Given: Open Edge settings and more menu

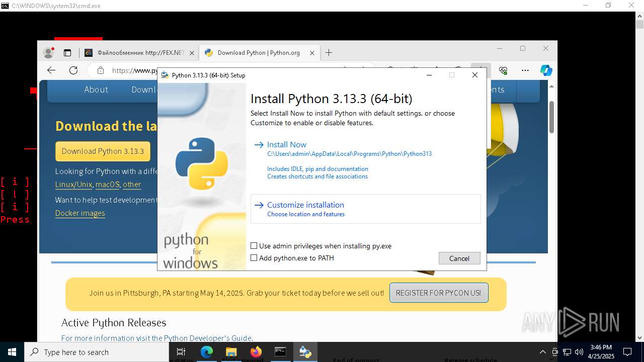Looking at the screenshot, I should 525,70.
